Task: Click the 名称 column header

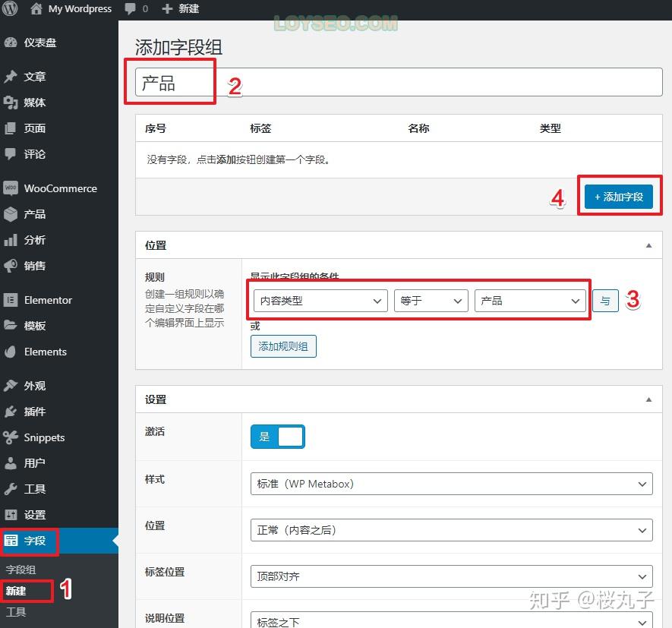Action: [418, 128]
